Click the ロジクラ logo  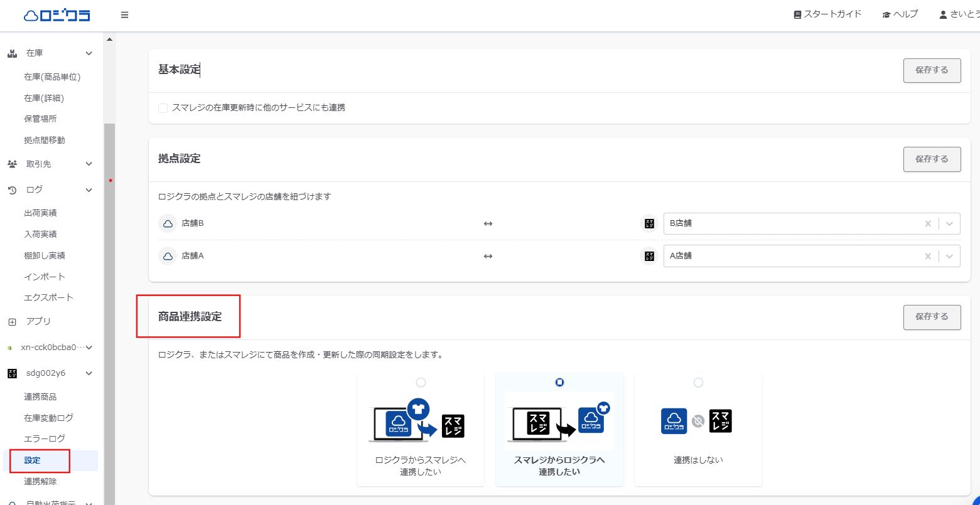pos(57,15)
